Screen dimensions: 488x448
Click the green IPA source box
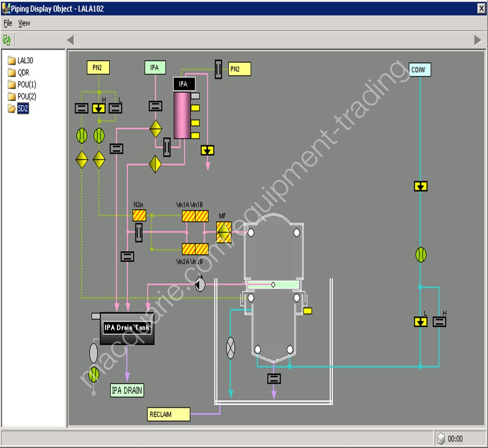coord(155,68)
